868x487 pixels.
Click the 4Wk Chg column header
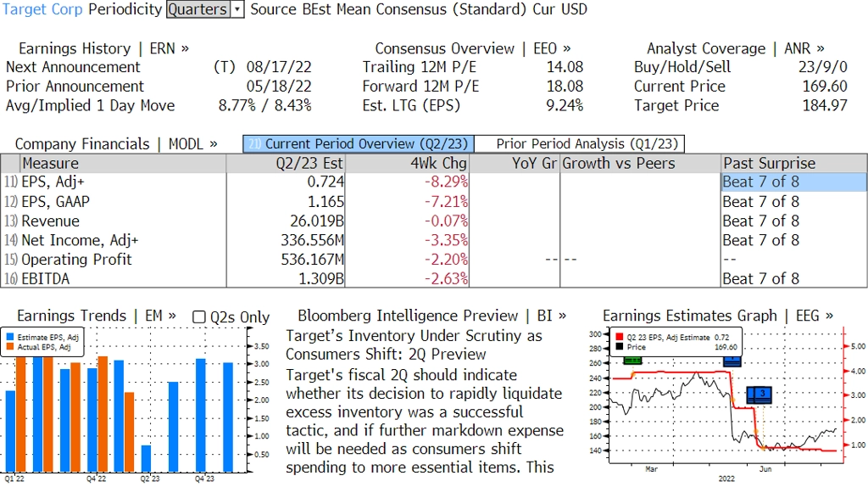click(x=407, y=164)
